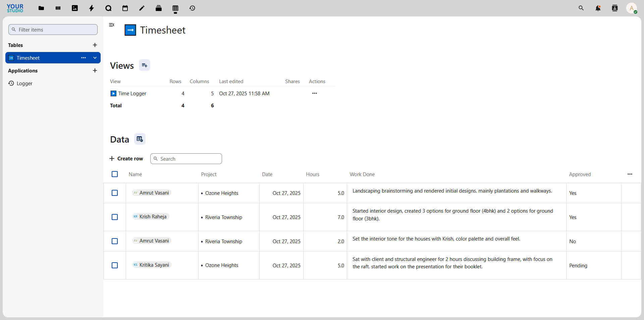Click the Create row button
This screenshot has height=320, width=644.
(x=126, y=159)
